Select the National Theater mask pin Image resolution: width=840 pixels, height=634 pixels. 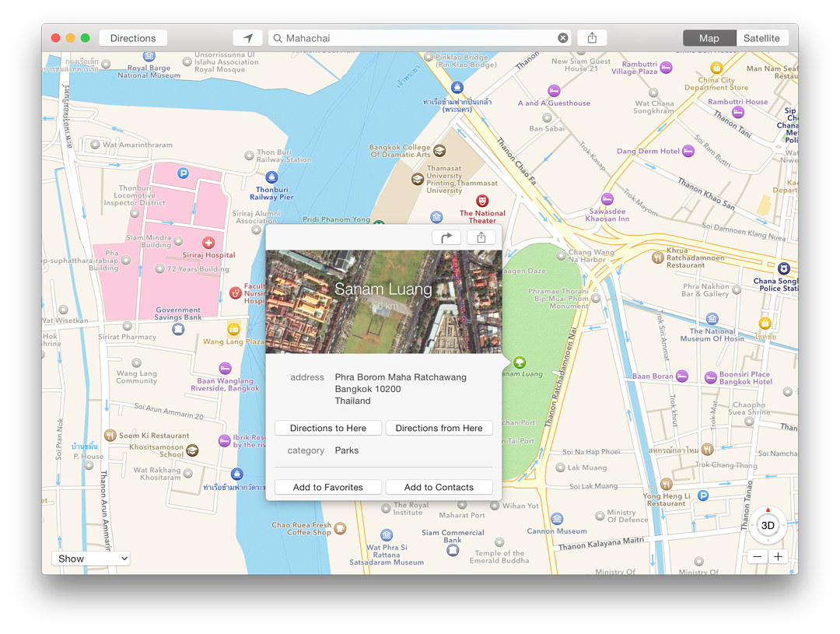pos(482,201)
